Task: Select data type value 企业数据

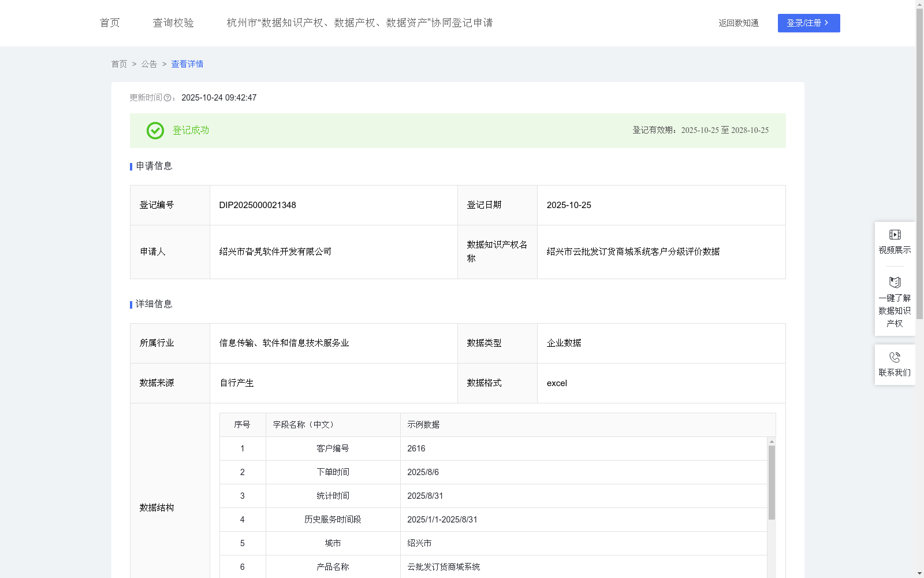Action: point(564,343)
